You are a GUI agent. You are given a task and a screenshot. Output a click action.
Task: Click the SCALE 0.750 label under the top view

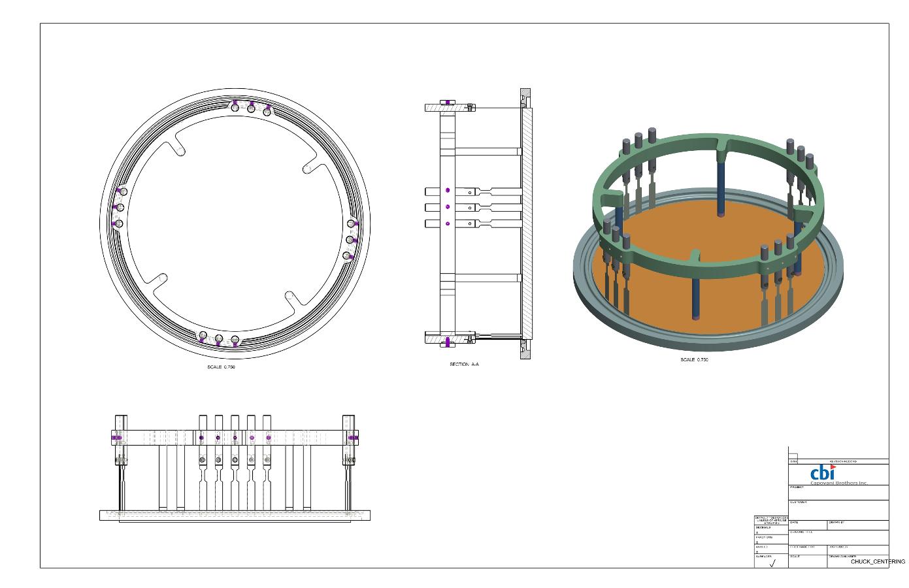(221, 367)
